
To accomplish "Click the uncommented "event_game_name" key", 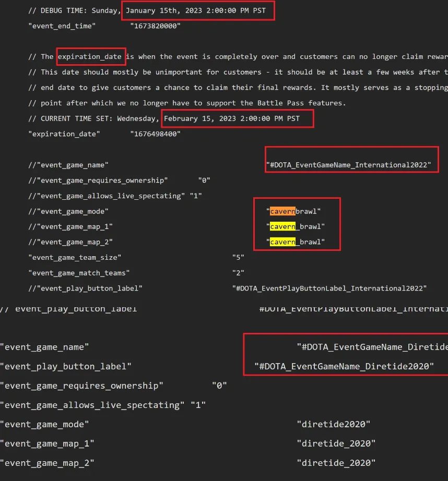I will pos(44,347).
